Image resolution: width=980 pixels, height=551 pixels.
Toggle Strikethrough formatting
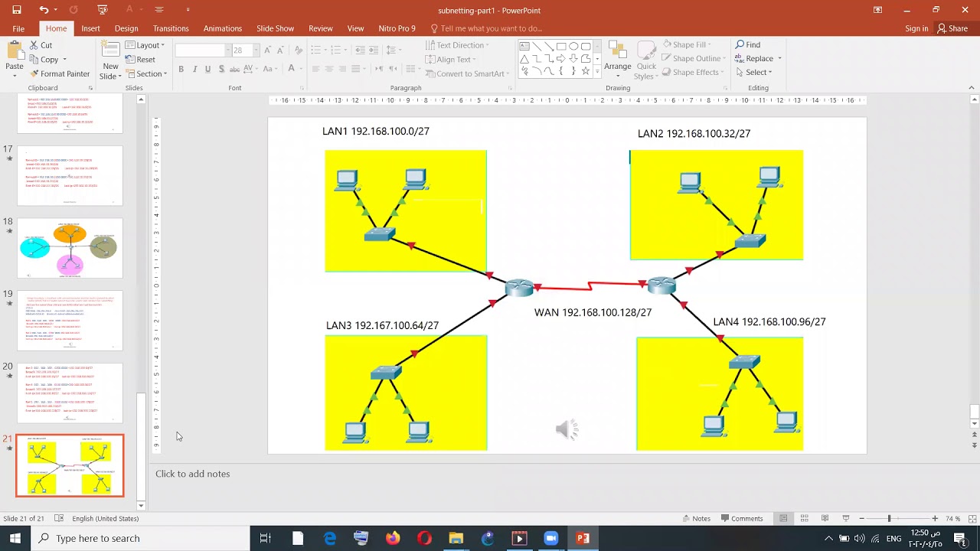pyautogui.click(x=235, y=69)
